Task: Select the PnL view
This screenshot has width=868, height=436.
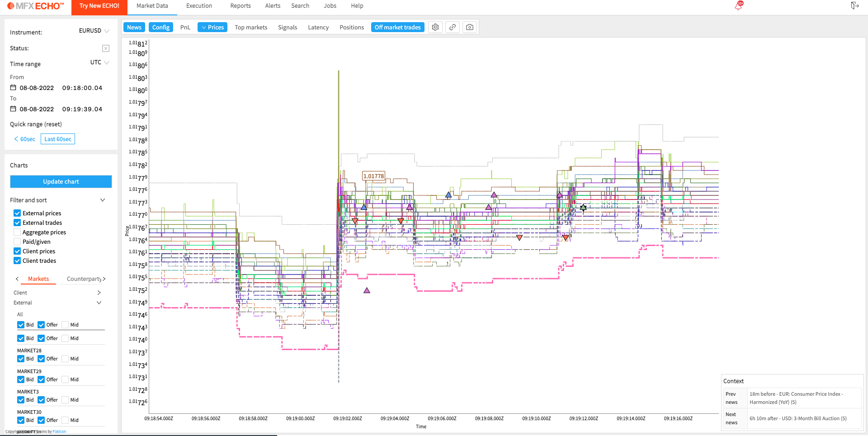Action: [185, 27]
